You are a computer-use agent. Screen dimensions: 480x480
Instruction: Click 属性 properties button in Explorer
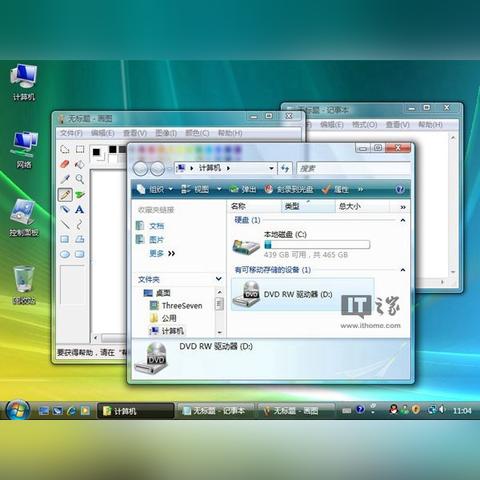click(336, 190)
